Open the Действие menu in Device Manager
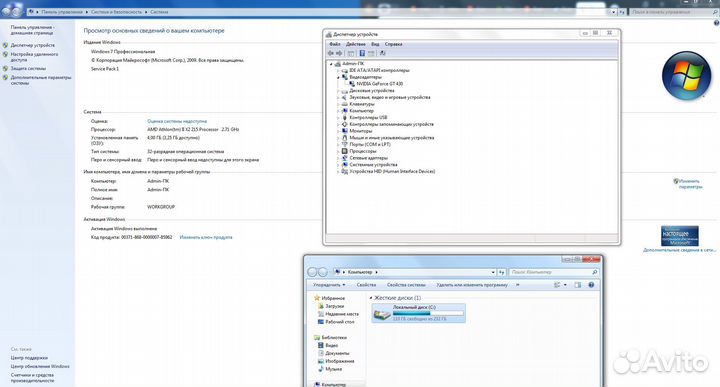This screenshot has height=387, width=720. [x=355, y=44]
